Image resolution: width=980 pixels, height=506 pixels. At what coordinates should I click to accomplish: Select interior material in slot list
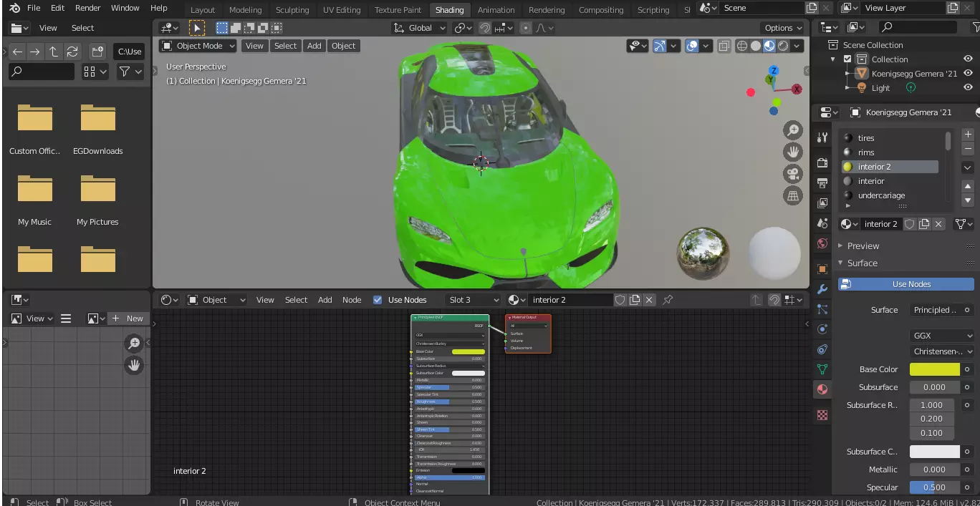coord(889,181)
